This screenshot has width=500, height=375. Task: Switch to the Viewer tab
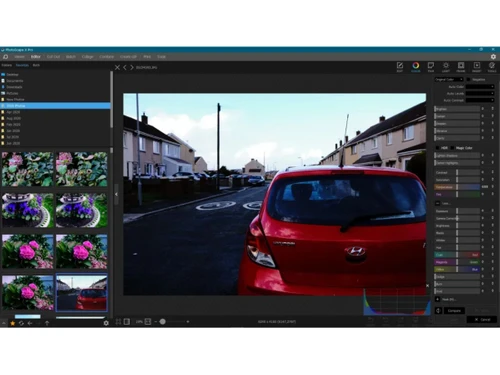coord(19,57)
